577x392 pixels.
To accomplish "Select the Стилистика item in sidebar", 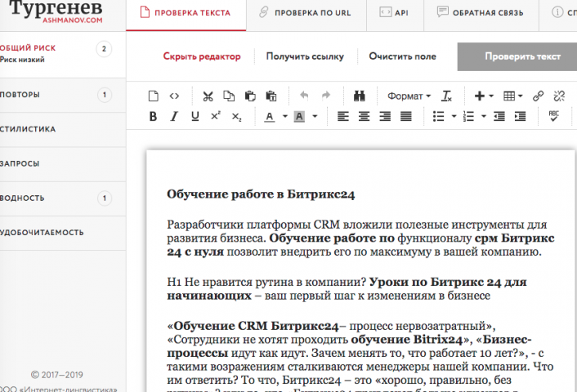I will (x=29, y=129).
